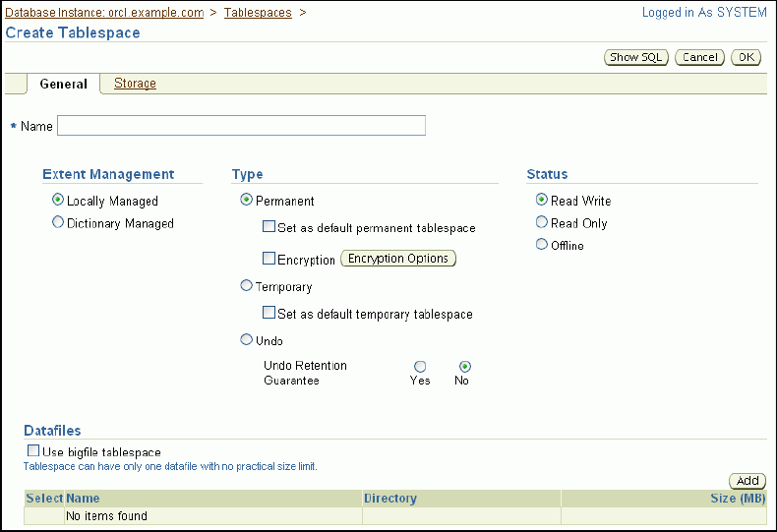Set Undo Retention Guarantee to Yes
777x532 pixels.
point(420,366)
